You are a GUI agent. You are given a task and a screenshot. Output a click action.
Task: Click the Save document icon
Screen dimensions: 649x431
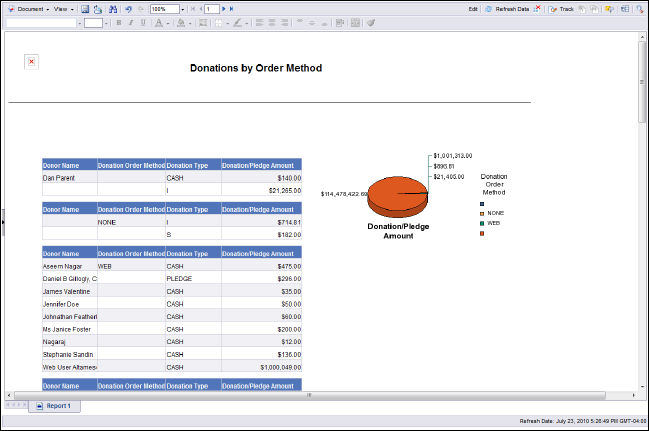pyautogui.click(x=85, y=8)
